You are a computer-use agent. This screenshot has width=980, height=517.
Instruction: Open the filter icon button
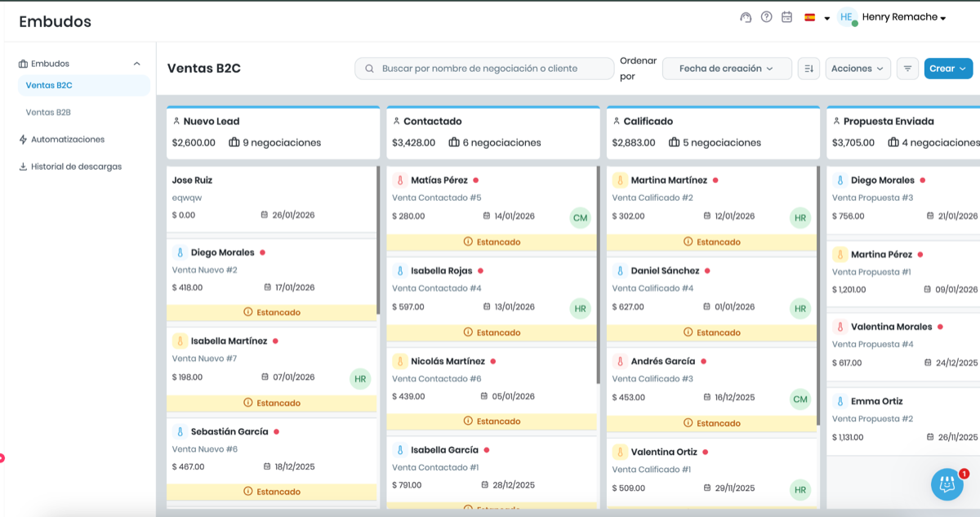[907, 69]
